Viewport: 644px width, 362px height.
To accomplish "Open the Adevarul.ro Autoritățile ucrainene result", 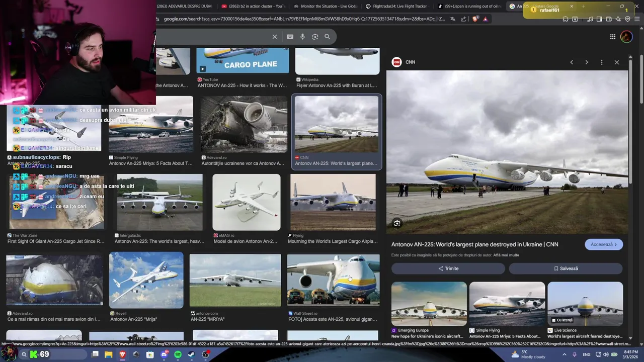I will [244, 132].
